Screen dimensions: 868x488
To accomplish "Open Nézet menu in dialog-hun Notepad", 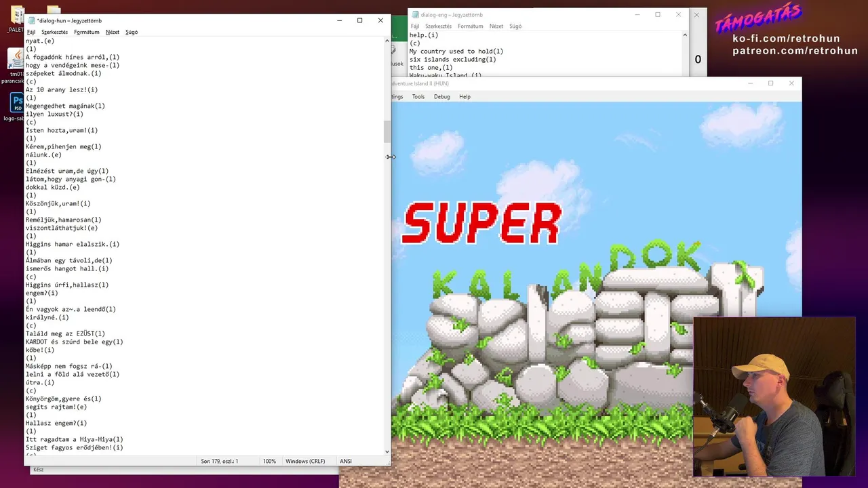I will tap(113, 32).
